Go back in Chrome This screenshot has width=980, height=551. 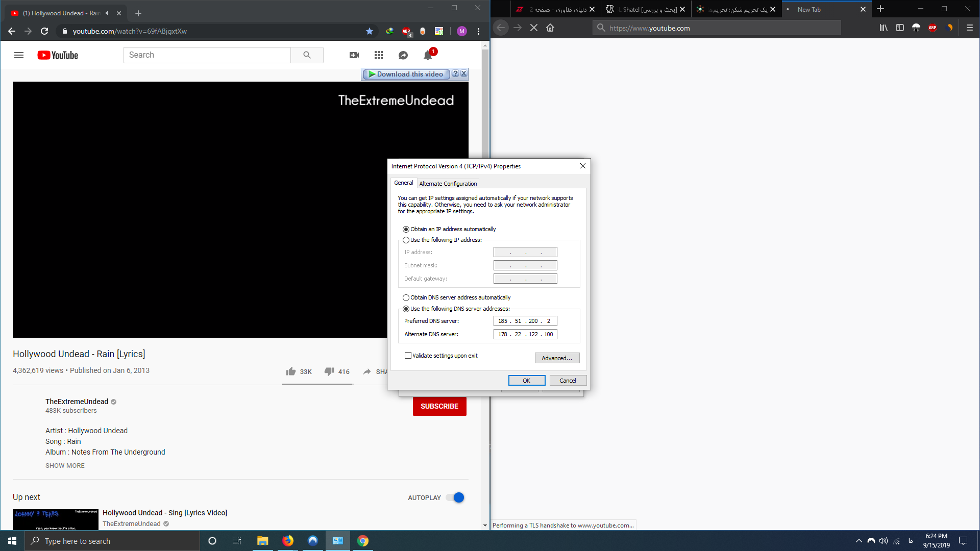coord(12,31)
